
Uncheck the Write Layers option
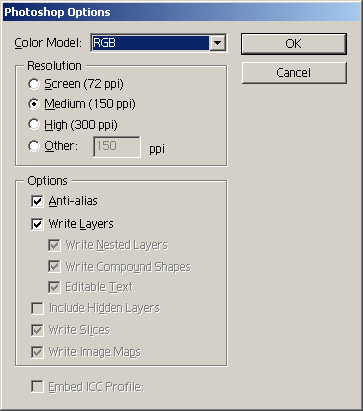coord(37,224)
